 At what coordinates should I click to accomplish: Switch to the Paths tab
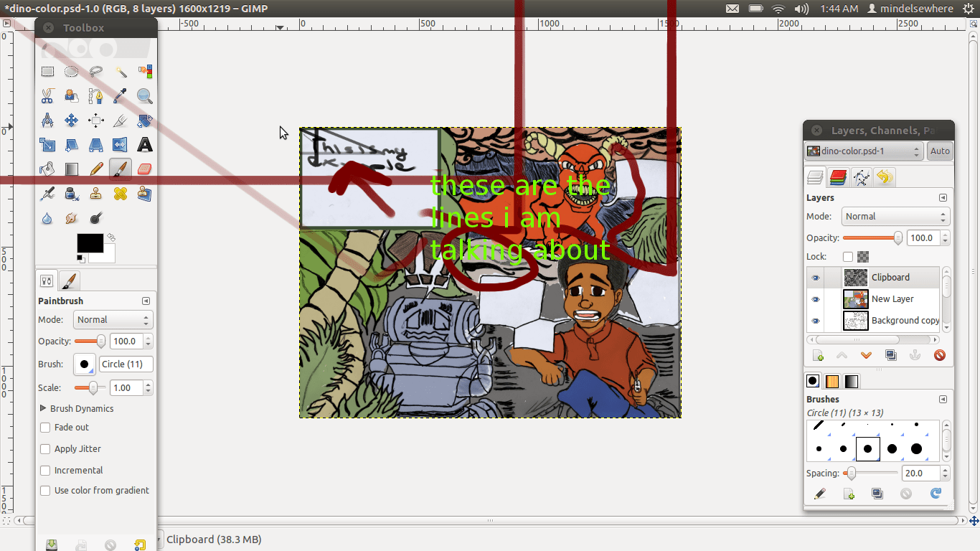click(862, 177)
